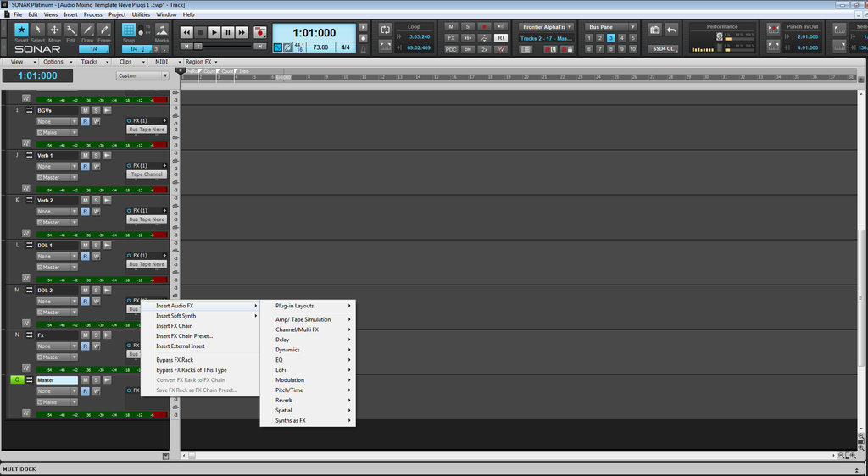Toggle FX rack power on Verb 2
This screenshot has width=868, height=476.
(x=129, y=211)
